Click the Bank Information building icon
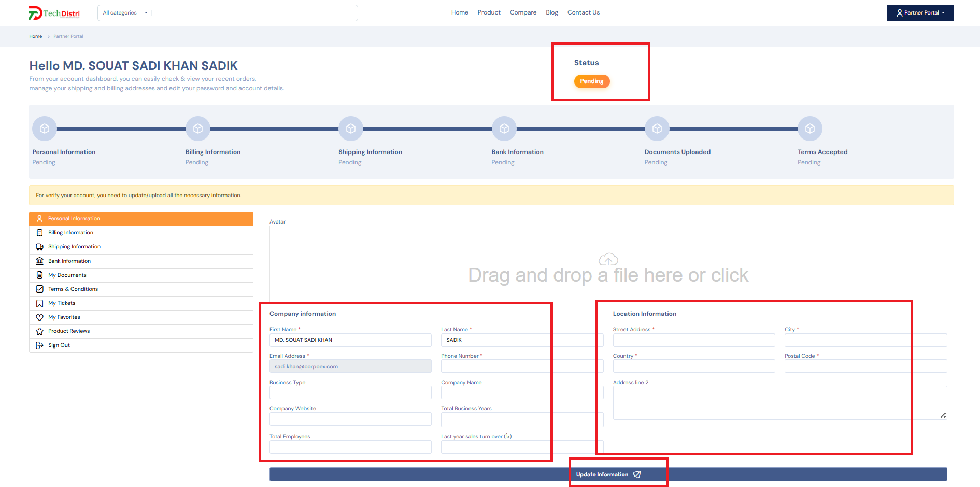The height and width of the screenshot is (487, 980). point(40,261)
